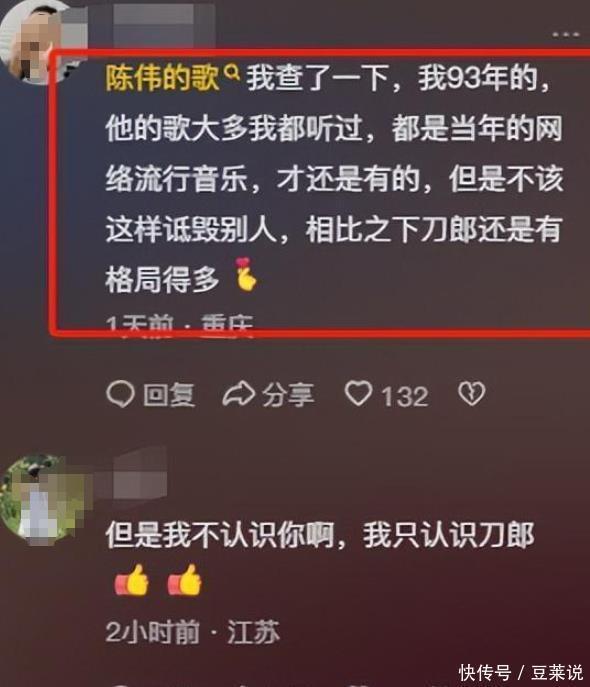The image size is (590, 687).
Task: Tap the 快传号 / 豆莱说 watermark
Action: 521,673
